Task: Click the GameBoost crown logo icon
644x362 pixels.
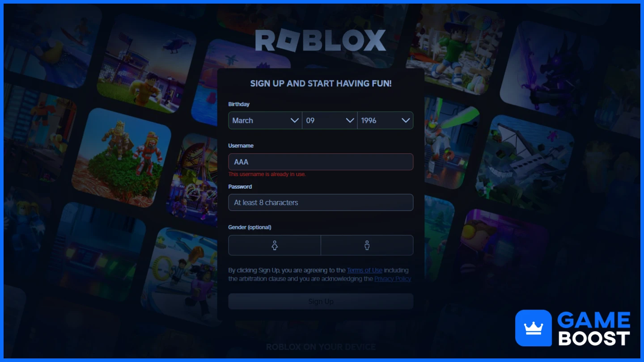Action: [x=533, y=328]
